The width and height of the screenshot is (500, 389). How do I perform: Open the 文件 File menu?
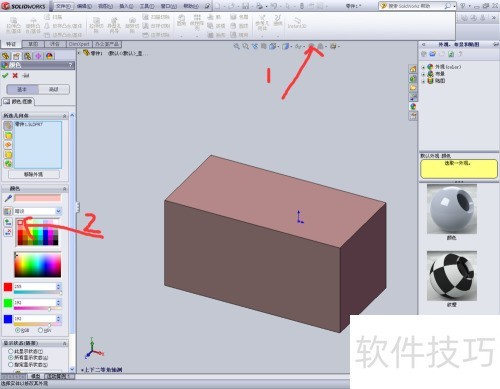tap(63, 6)
